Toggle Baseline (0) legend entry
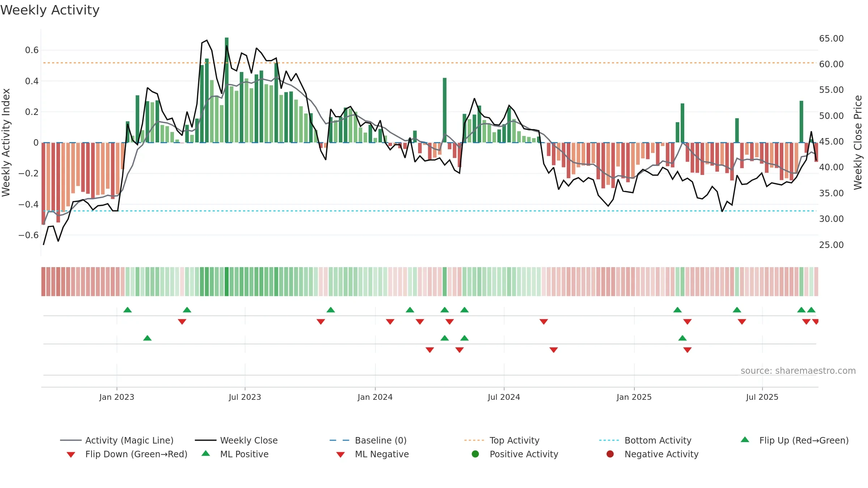Image resolution: width=868 pixels, height=488 pixels. tap(368, 440)
